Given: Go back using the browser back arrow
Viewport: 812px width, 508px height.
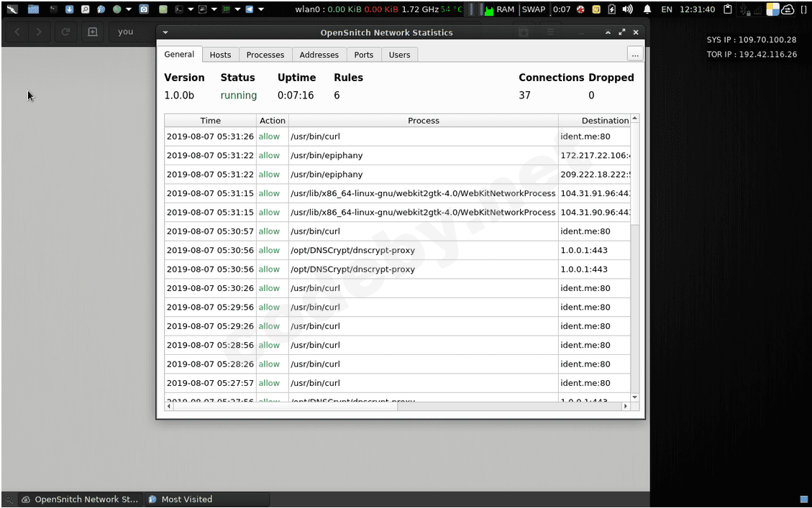Looking at the screenshot, I should (x=17, y=32).
